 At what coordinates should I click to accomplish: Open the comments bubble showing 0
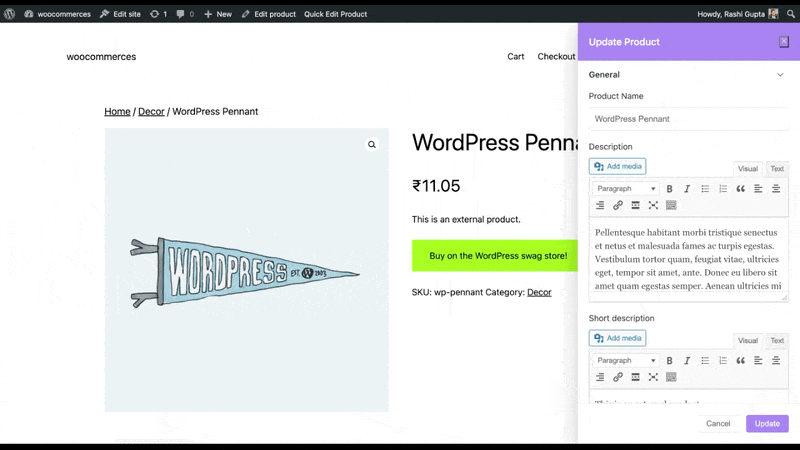(185, 14)
